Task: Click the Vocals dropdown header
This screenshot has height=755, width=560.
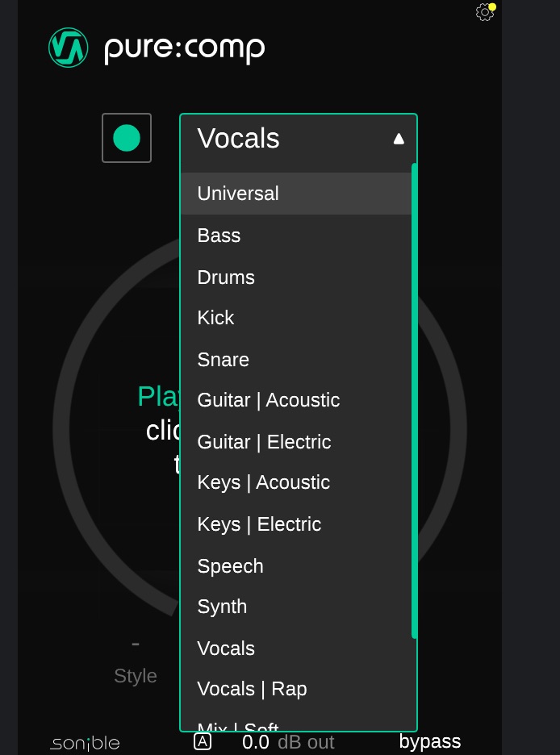Action: [282, 139]
